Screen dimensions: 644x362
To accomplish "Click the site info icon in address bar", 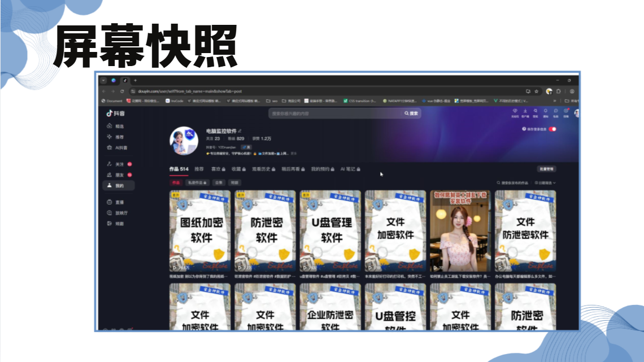I will pos(133,91).
